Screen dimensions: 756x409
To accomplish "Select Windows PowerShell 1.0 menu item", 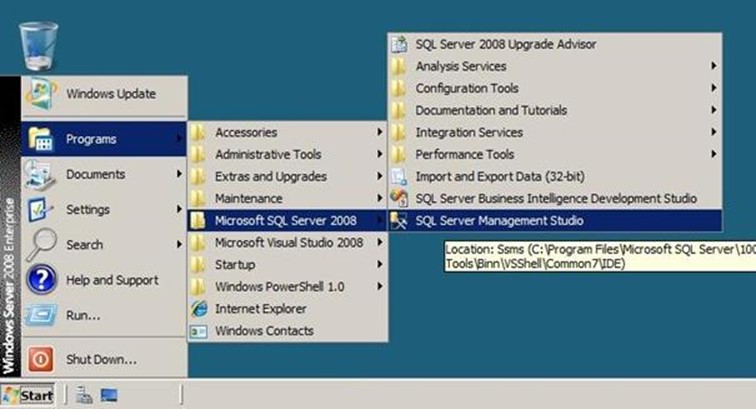I will point(287,286).
